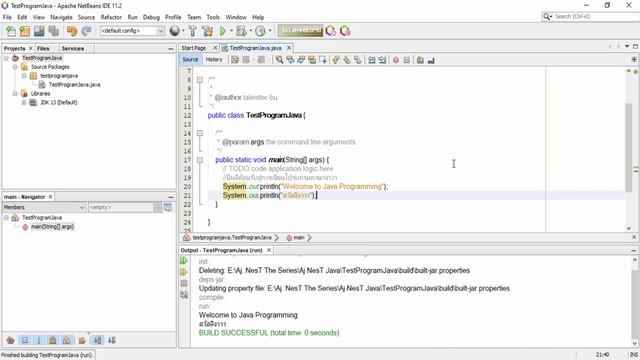Toggle Sort by Source in Navigator

coord(112,340)
